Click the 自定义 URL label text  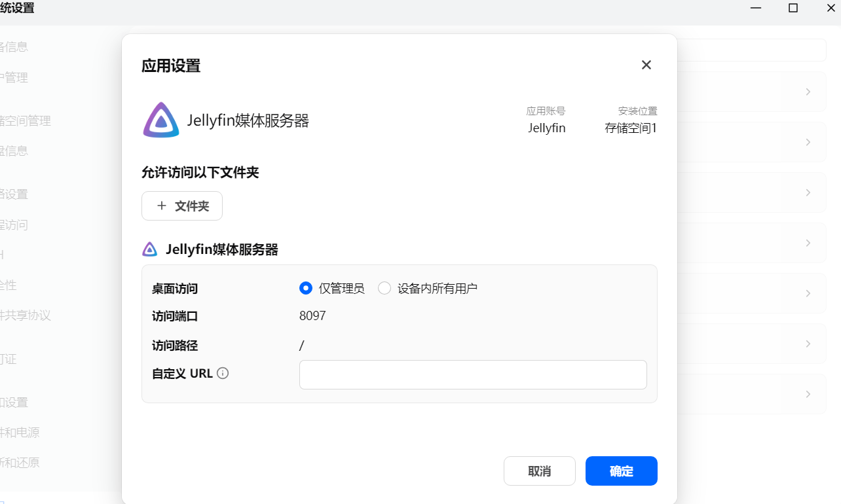pos(183,374)
